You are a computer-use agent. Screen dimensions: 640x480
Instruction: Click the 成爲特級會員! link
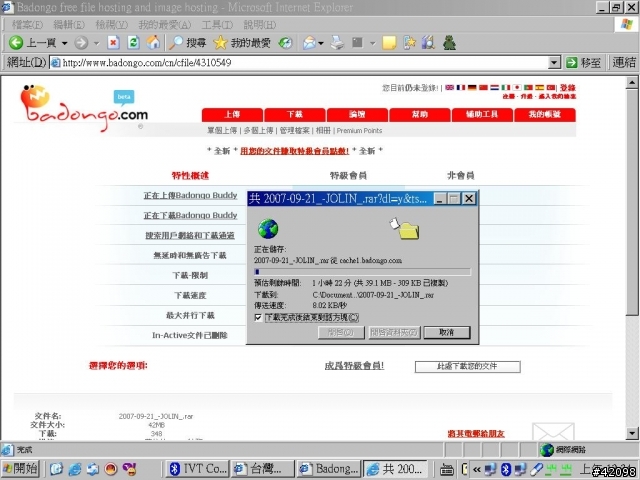coord(354,366)
